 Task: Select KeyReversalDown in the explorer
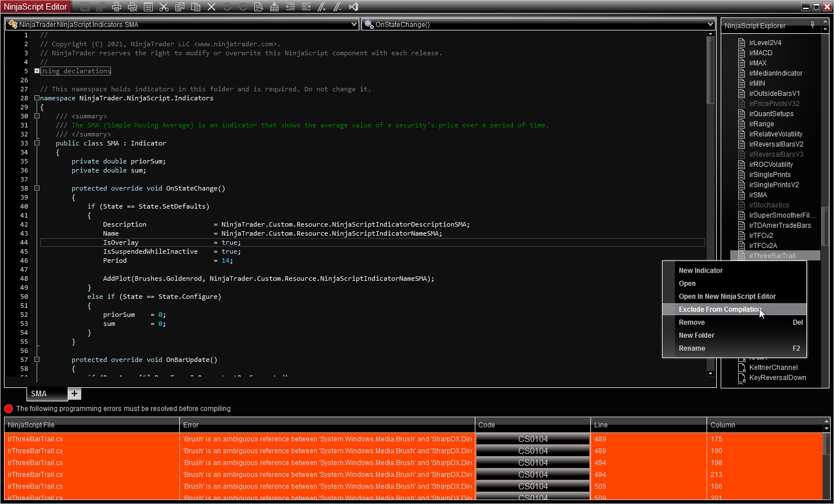(777, 378)
